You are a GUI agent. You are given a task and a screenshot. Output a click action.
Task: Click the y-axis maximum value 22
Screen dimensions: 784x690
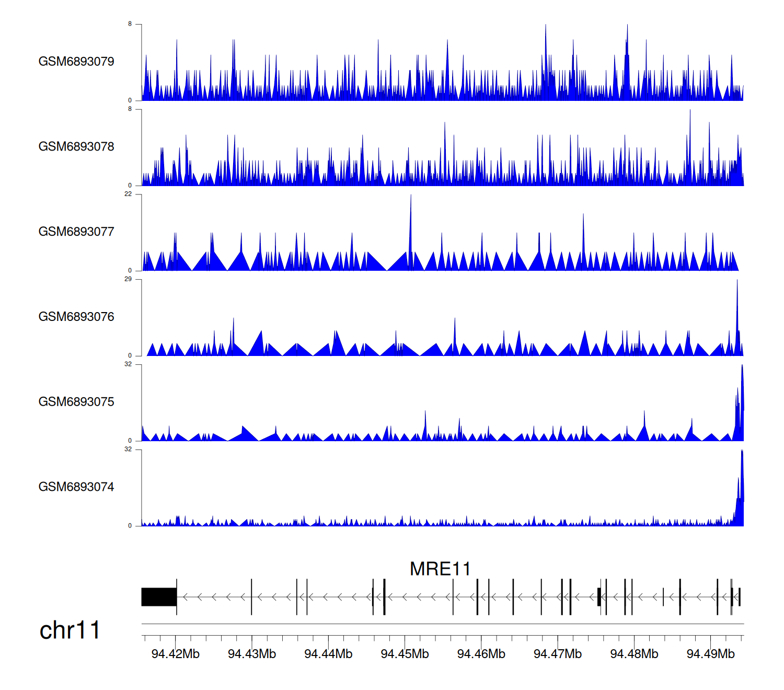tap(128, 194)
